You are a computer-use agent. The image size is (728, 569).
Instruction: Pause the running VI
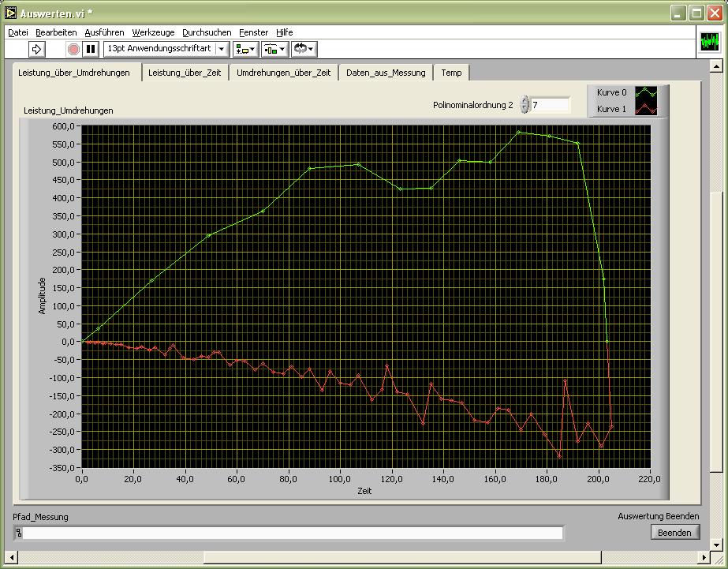tap(91, 49)
